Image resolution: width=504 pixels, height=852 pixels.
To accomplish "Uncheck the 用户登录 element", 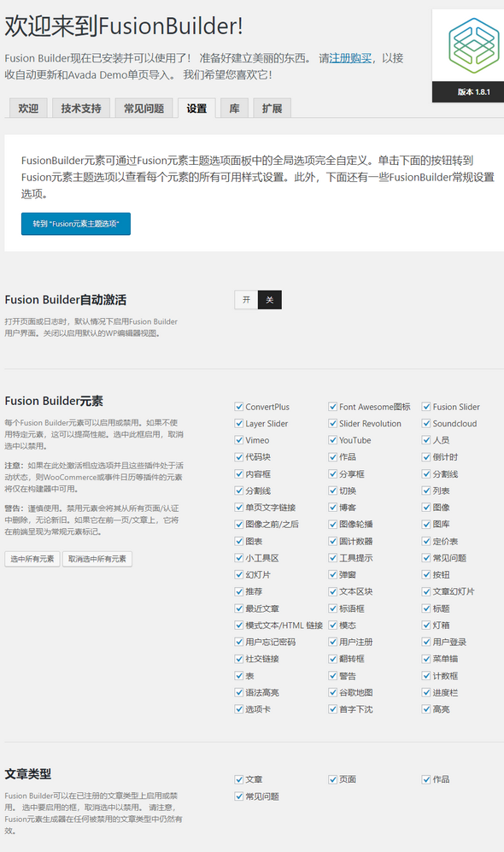I will pyautogui.click(x=426, y=643).
